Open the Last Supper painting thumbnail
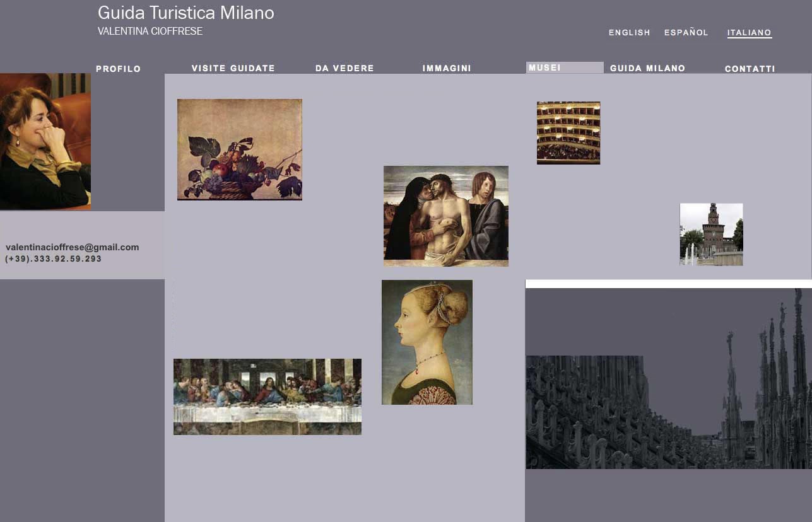The image size is (812, 522). click(268, 397)
